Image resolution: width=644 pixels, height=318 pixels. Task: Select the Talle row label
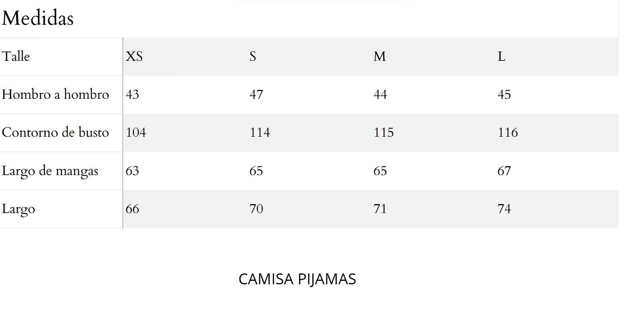(16, 57)
